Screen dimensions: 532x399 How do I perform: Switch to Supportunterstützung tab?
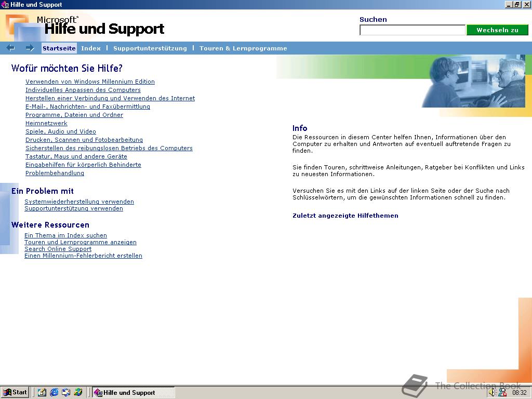point(150,48)
